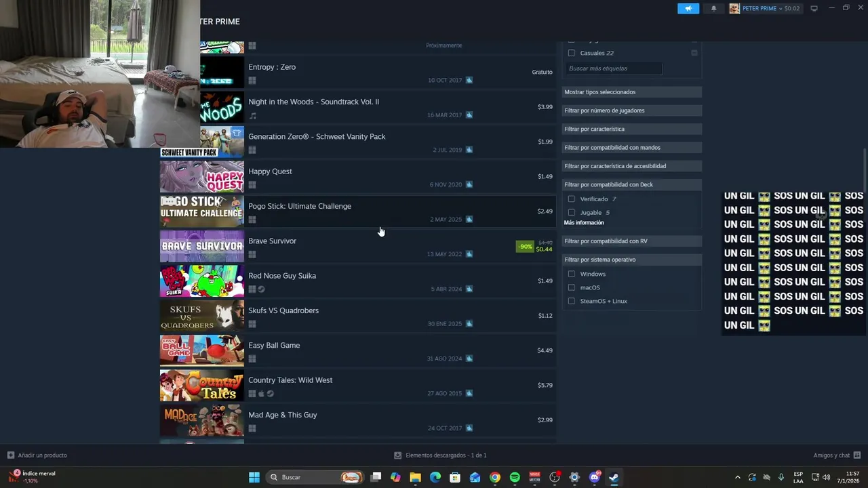The height and width of the screenshot is (488, 868).
Task: Collapse Filtrar por sistema operativo section
Action: (631, 260)
